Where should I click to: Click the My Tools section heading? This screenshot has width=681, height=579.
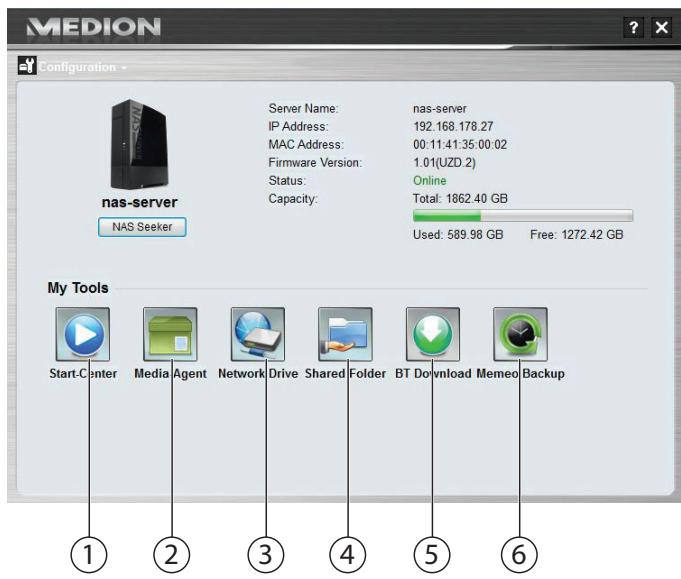pos(78,288)
